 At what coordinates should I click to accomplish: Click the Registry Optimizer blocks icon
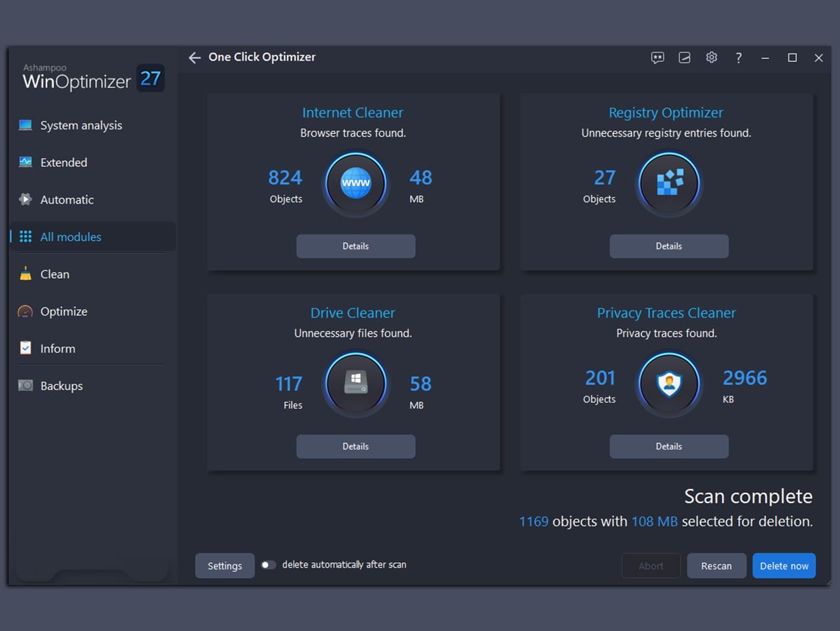click(669, 183)
